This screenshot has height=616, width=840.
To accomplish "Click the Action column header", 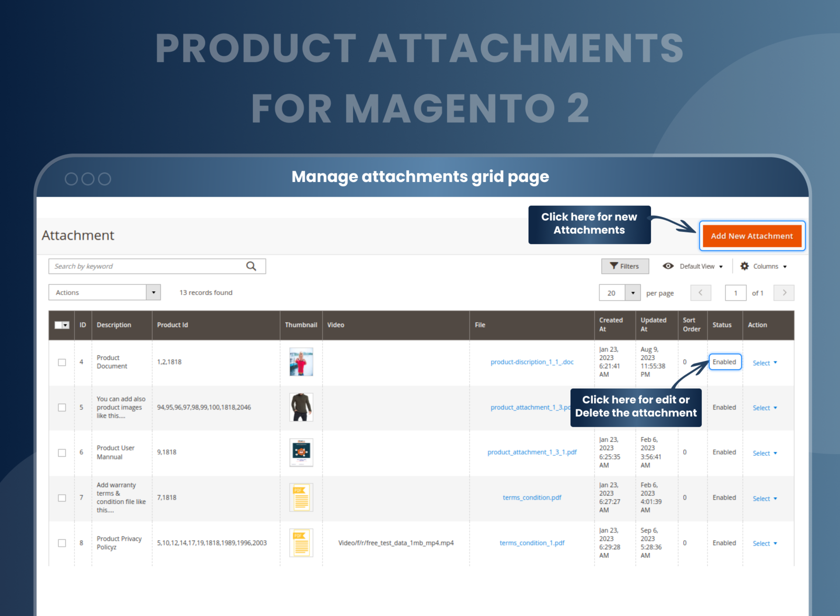I will [768, 325].
